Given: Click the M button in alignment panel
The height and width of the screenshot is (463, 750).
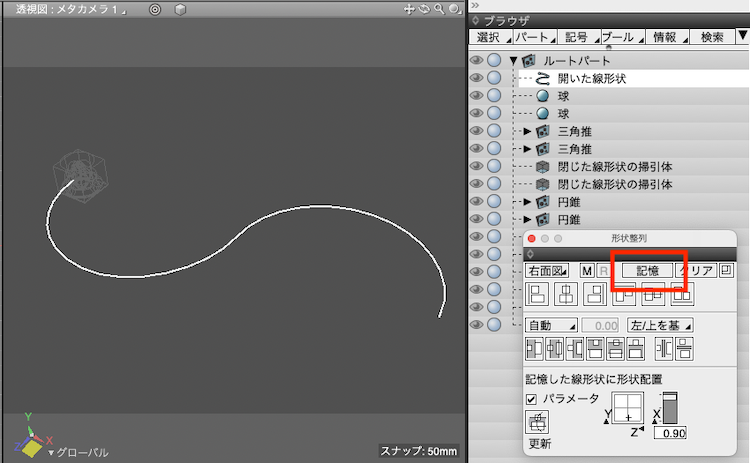Looking at the screenshot, I should [587, 271].
